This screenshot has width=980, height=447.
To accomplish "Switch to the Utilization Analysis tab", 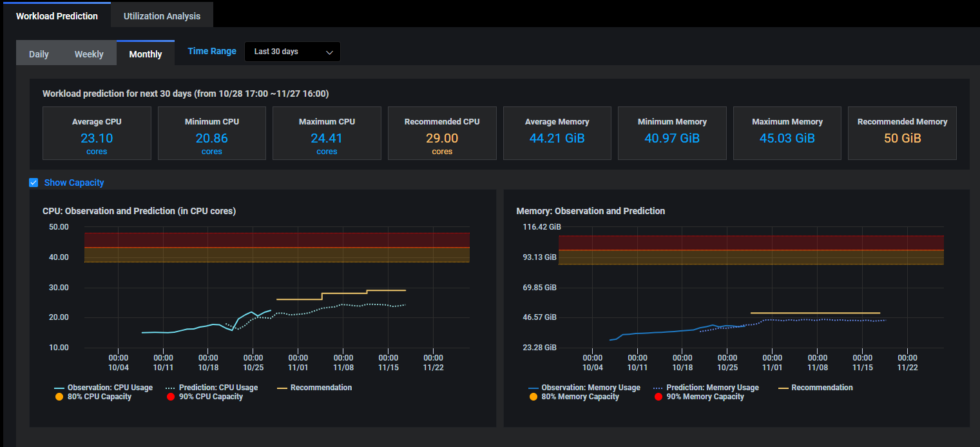I will coord(162,16).
